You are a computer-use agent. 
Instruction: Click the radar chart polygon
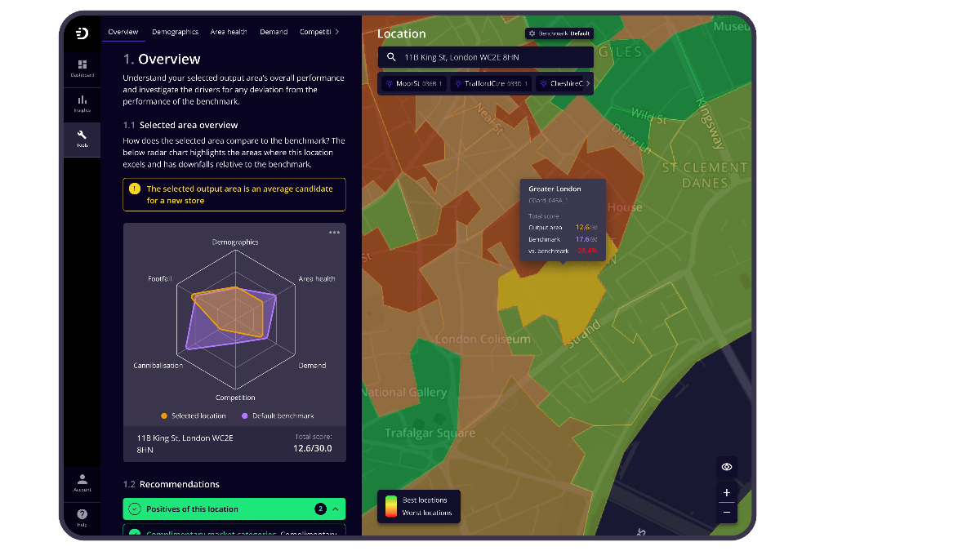pos(233,318)
